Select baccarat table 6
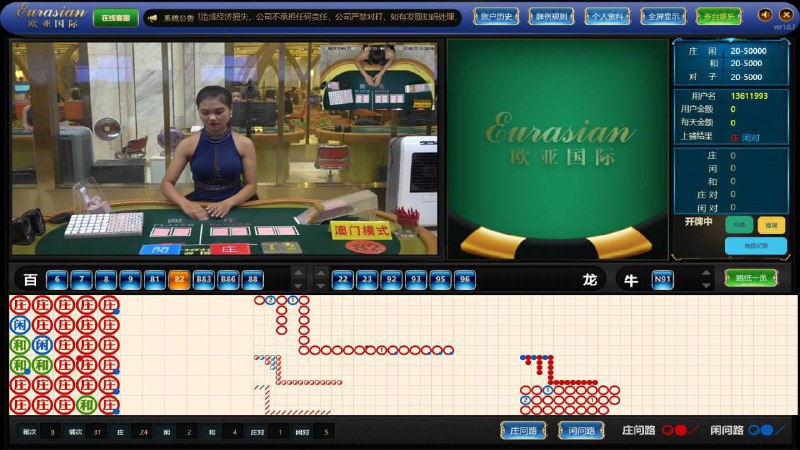This screenshot has width=800, height=450. click(x=57, y=280)
